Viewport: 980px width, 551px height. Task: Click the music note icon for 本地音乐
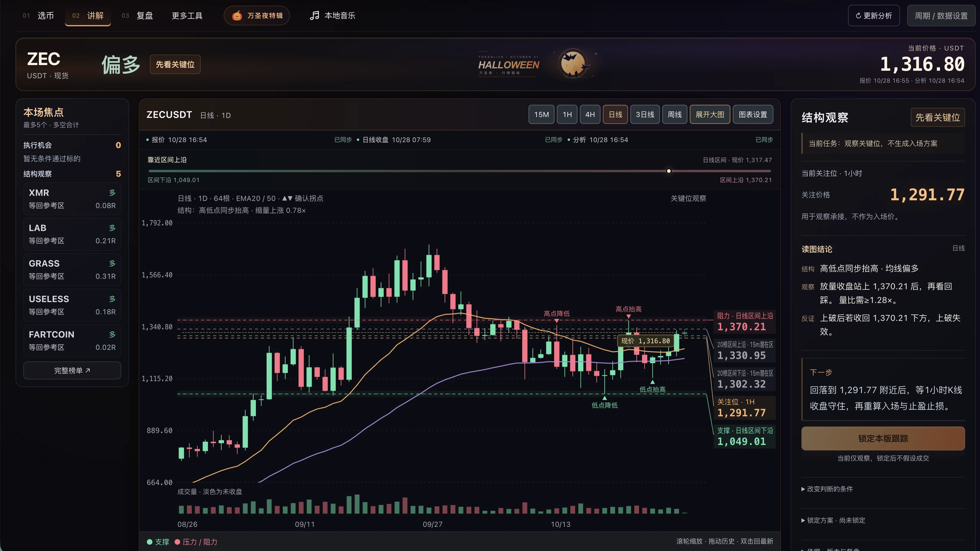[x=314, y=16]
